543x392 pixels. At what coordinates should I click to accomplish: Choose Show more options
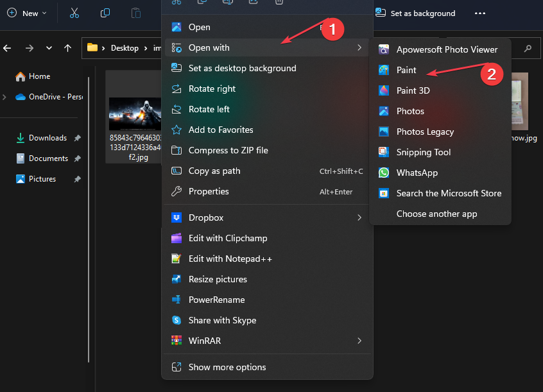[x=268, y=367]
